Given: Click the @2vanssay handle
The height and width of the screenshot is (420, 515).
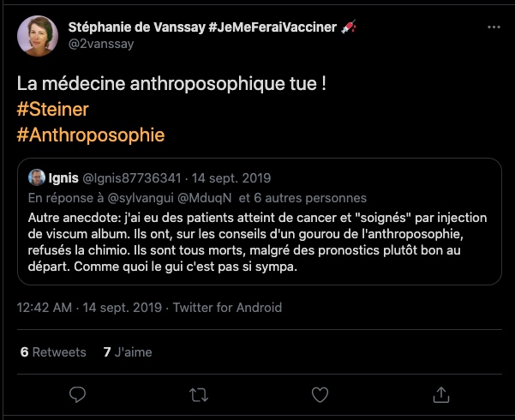Looking at the screenshot, I should (101, 45).
